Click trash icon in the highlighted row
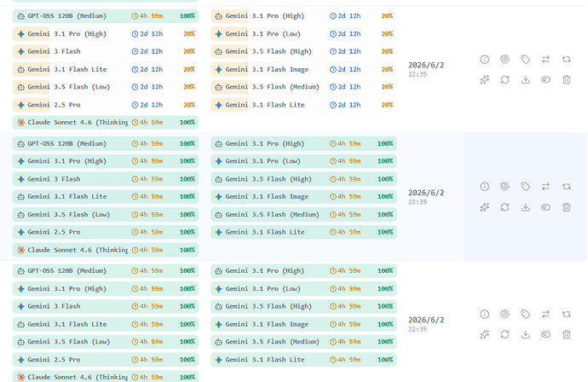Viewport: 588px width, 382px height. 566,207
